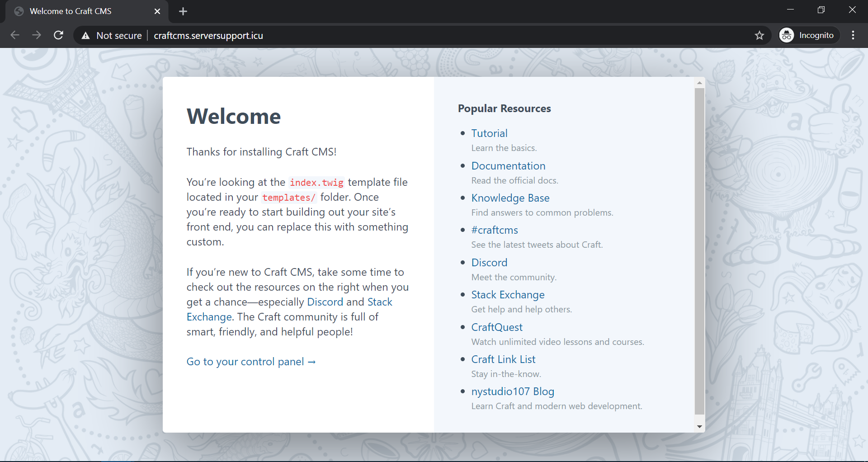Click the scrollbar down arrow

coord(699,427)
